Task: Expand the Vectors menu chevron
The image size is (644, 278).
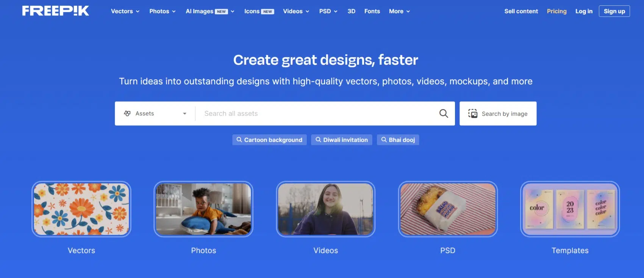Action: (x=138, y=12)
